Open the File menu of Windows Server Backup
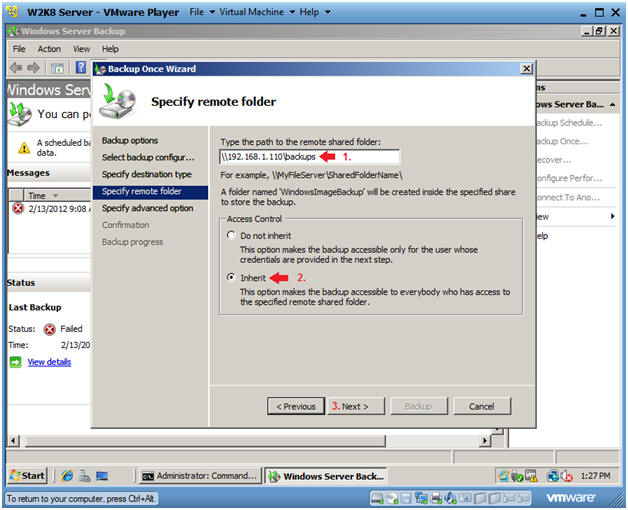Viewport: 628px width, 510px height. pos(19,49)
